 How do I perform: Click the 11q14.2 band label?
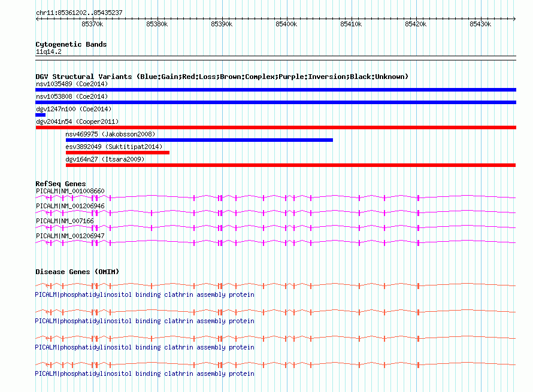click(49, 51)
